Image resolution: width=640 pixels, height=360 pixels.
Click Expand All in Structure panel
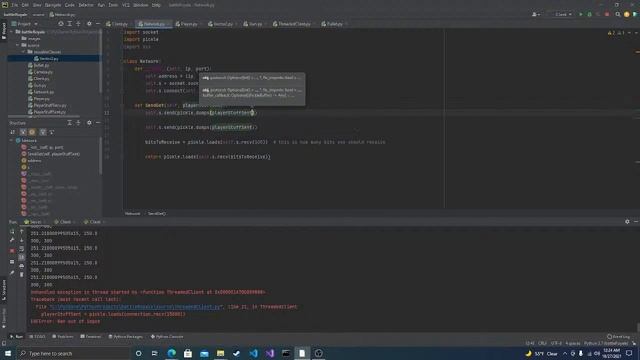(x=70, y=123)
